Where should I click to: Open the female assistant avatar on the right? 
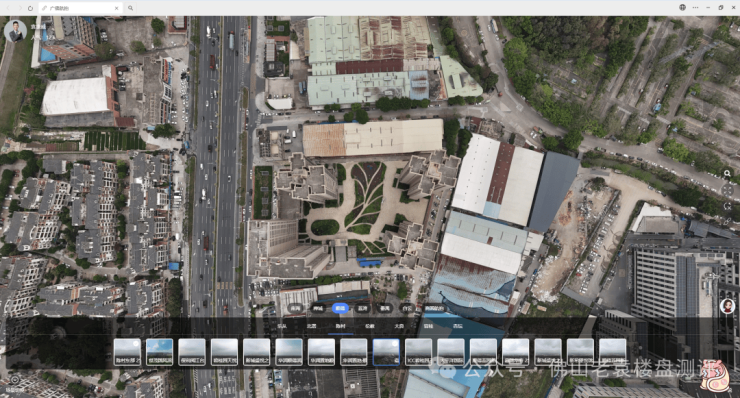point(727,306)
